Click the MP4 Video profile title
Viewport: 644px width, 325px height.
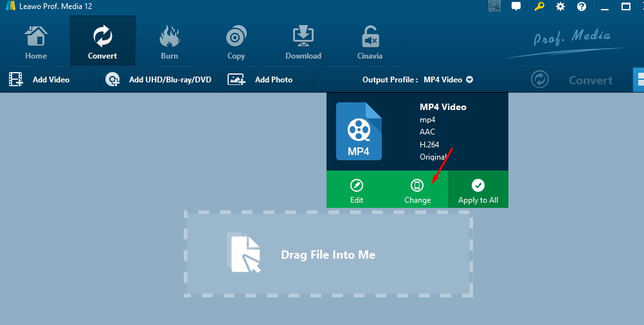point(443,107)
